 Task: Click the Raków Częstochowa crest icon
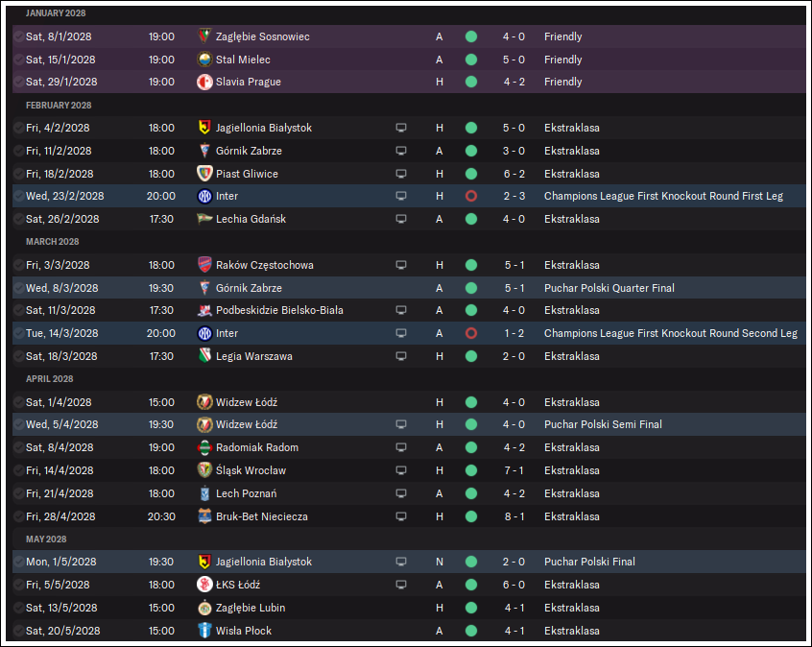[205, 265]
